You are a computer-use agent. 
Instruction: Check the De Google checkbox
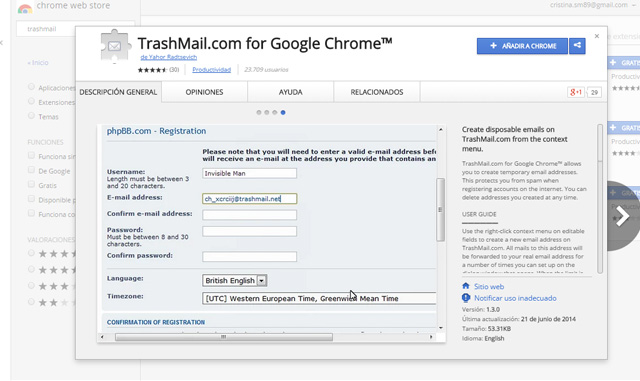point(31,169)
